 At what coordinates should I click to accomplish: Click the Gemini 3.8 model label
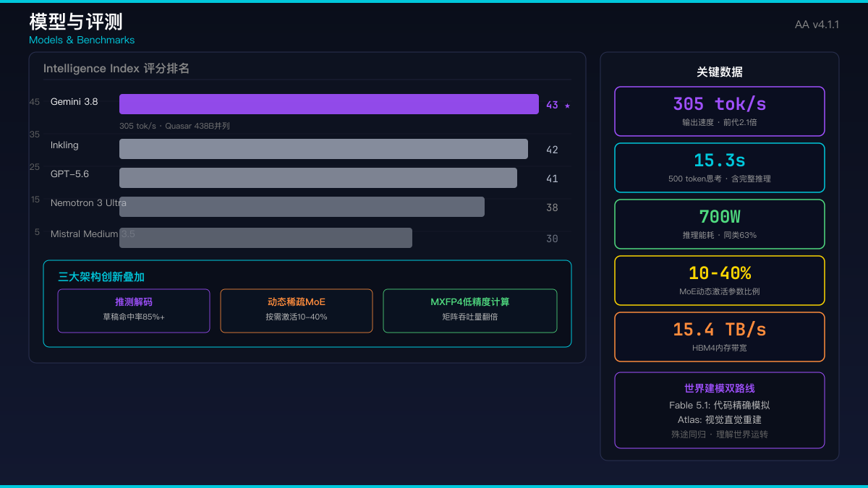(x=74, y=102)
